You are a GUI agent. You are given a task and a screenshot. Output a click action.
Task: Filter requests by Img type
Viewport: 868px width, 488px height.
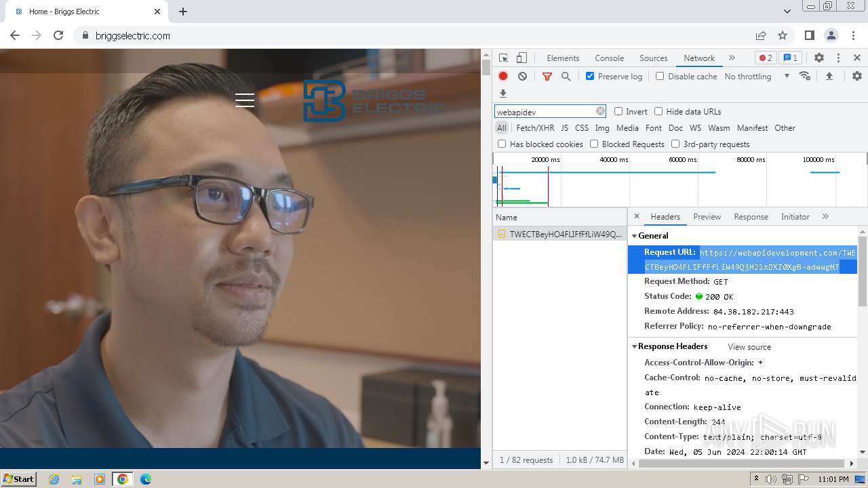click(x=602, y=127)
